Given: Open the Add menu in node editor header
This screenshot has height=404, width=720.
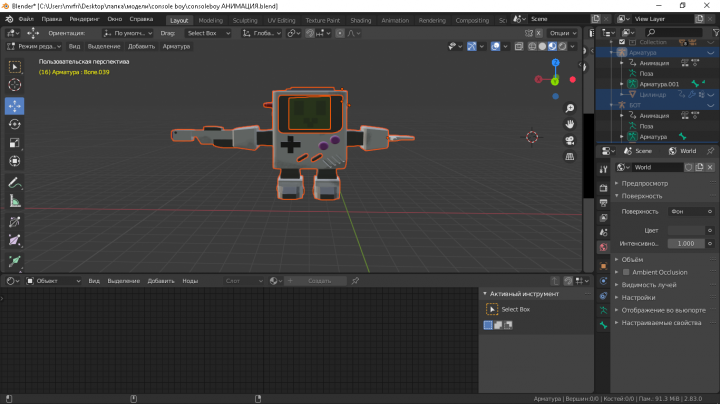Looking at the screenshot, I should point(161,281).
